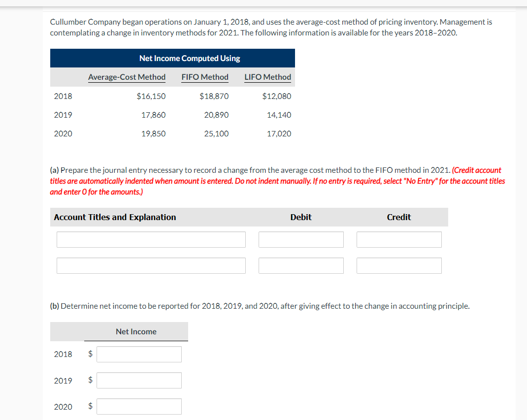Click the first Credit amount field
Screen dimensions: 527x420
399,239
